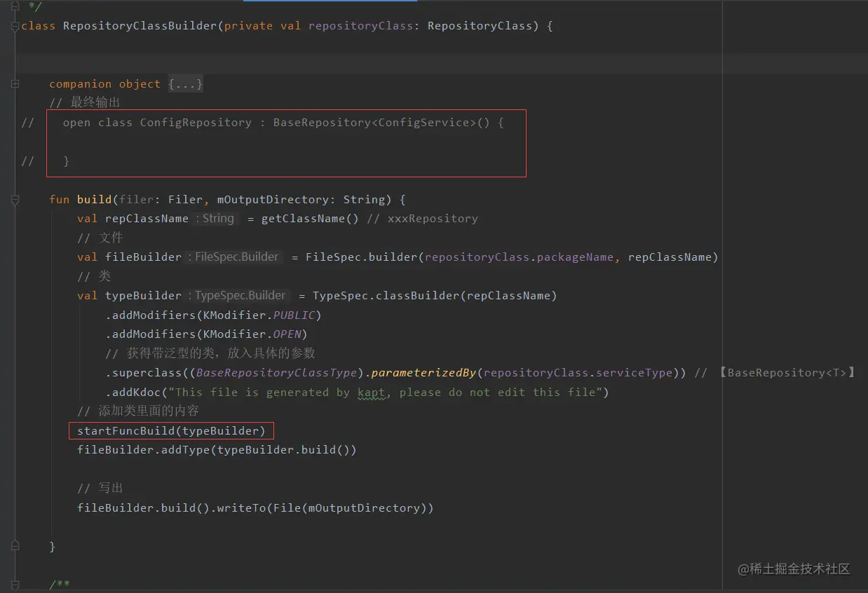Click the typeBuilder.build() argument
Viewport: 868px width, 593px height.
(x=283, y=450)
